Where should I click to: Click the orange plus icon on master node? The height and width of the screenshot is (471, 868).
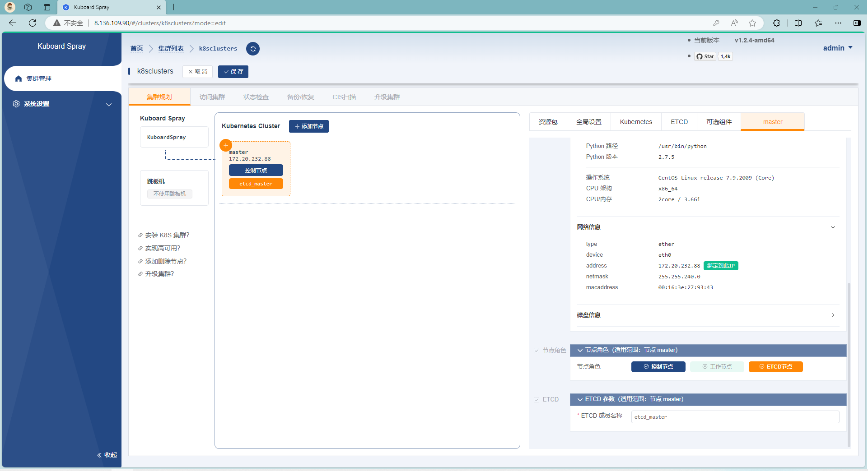pos(226,145)
